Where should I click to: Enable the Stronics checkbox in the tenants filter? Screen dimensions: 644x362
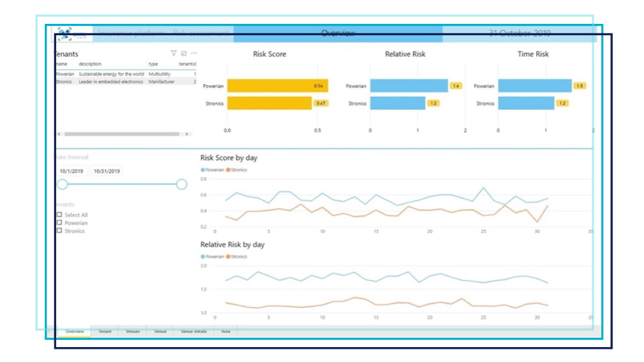coord(59,231)
